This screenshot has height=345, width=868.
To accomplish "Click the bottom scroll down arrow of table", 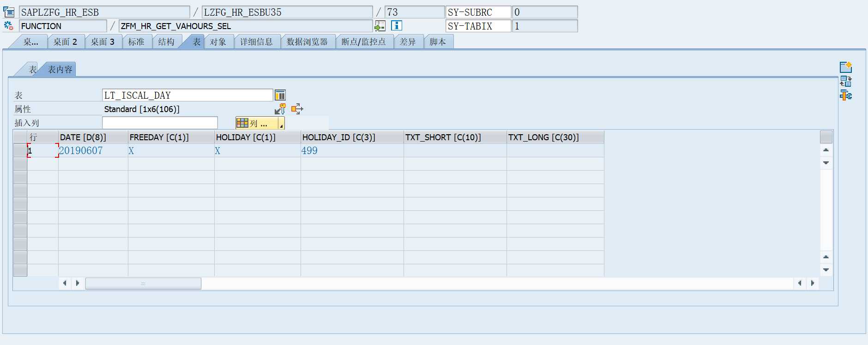I will click(x=826, y=270).
